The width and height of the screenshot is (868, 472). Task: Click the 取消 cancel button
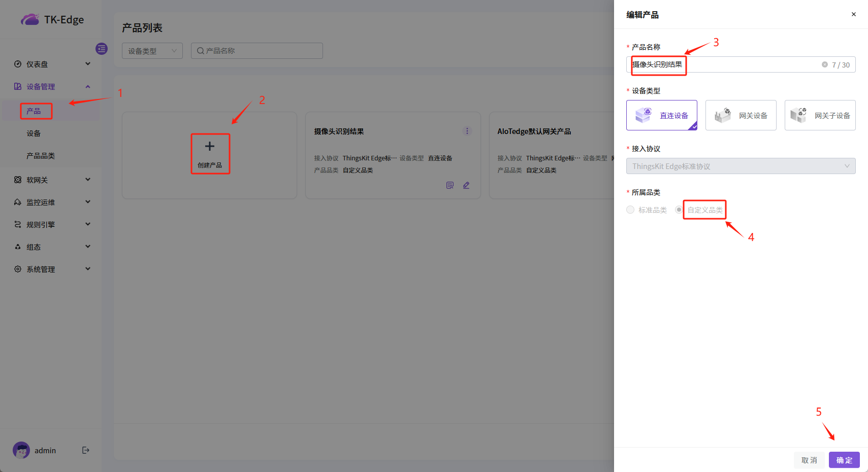click(x=809, y=460)
